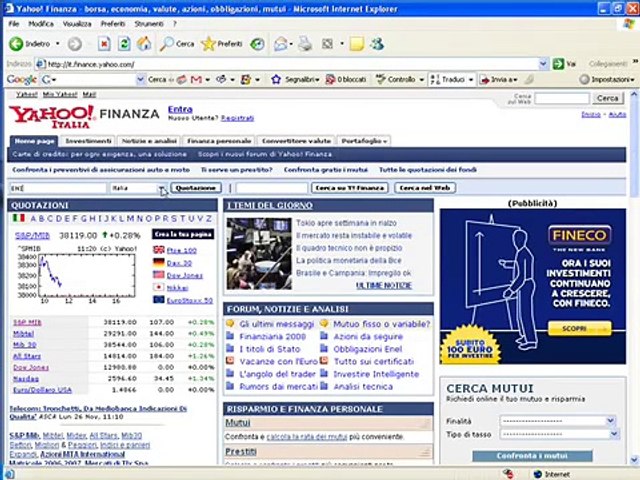Click the Entra sign-in link
This screenshot has width=640, height=480.
tap(180, 109)
